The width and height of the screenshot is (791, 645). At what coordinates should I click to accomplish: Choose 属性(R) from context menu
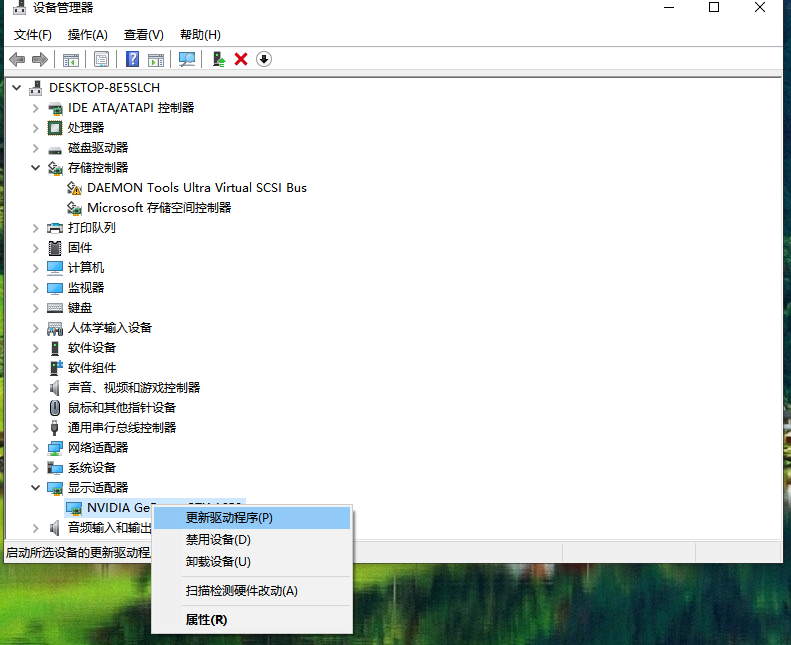pos(252,620)
